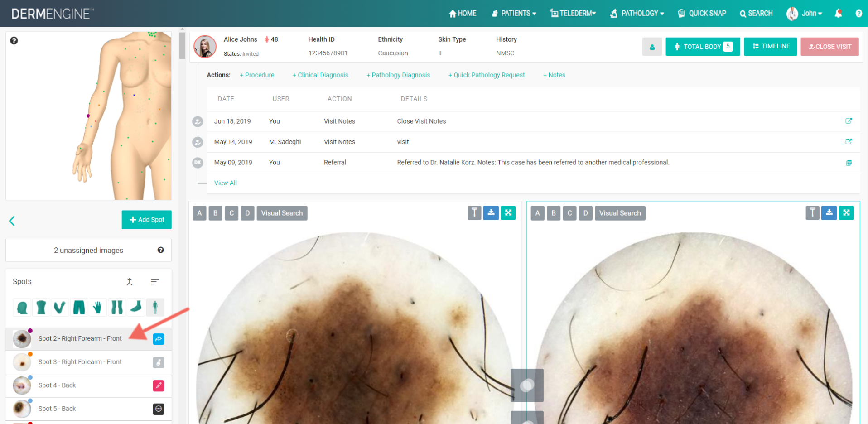Add Notes action link
The image size is (868, 424).
pyautogui.click(x=554, y=75)
